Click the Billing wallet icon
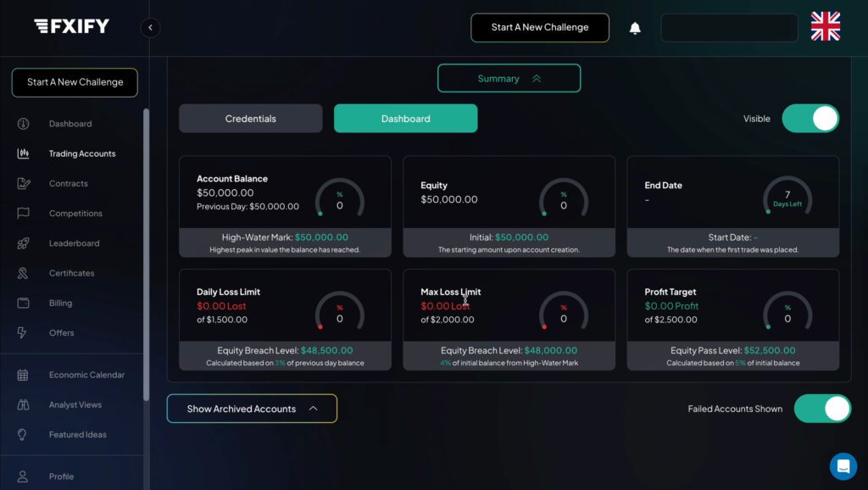The height and width of the screenshot is (490, 868). tap(23, 303)
